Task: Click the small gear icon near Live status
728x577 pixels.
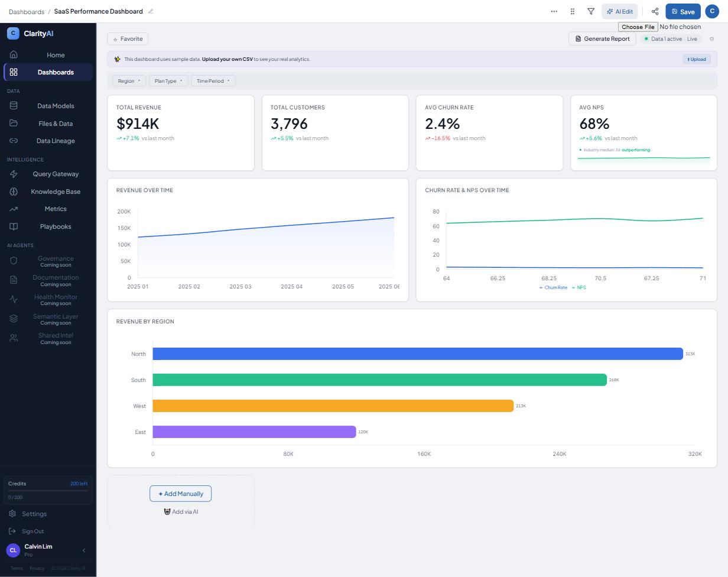Action: pos(711,39)
